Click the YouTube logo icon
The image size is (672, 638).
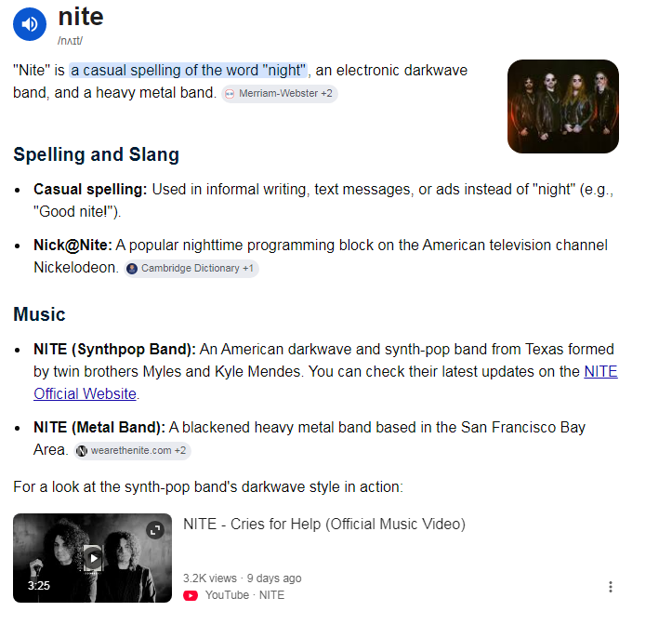point(191,595)
